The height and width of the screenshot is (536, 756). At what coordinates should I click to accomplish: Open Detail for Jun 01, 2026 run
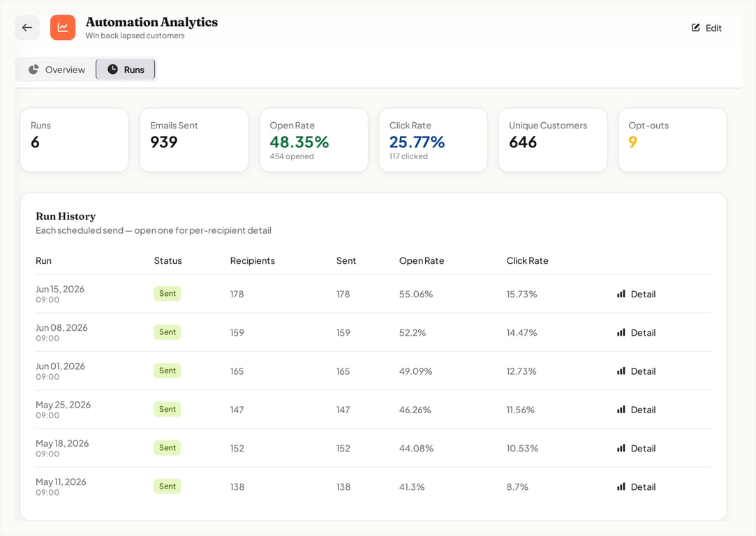point(637,371)
